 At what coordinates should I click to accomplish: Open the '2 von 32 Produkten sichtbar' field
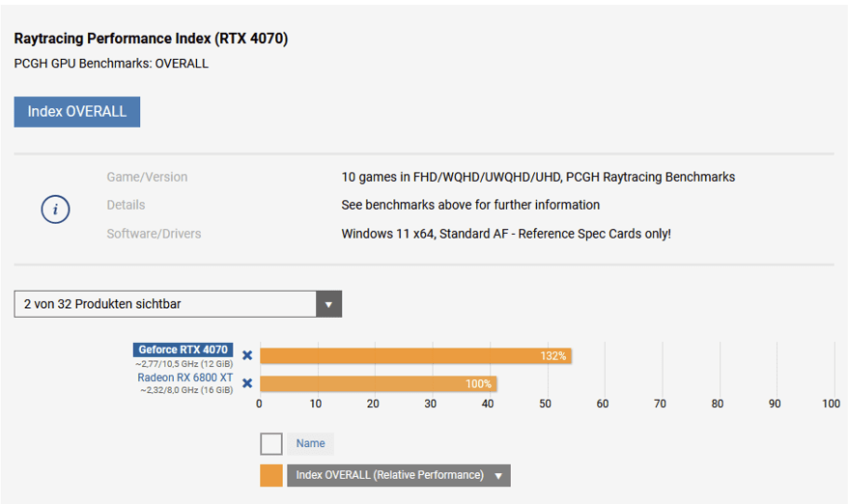pyautogui.click(x=165, y=304)
